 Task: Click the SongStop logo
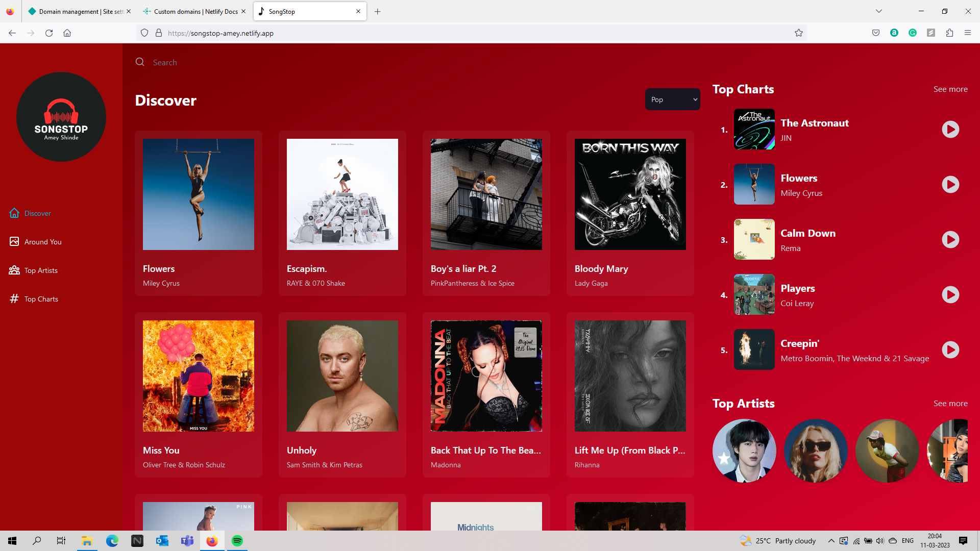pos(61,117)
